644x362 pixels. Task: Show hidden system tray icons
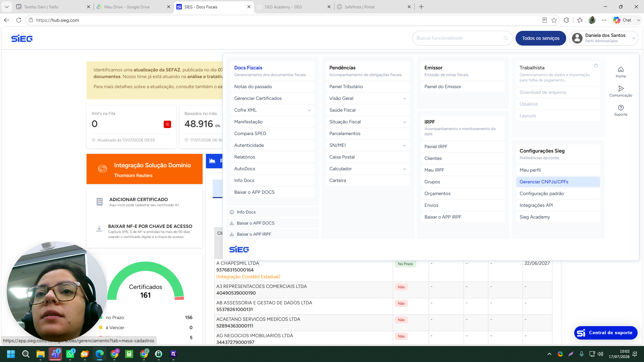point(549,354)
